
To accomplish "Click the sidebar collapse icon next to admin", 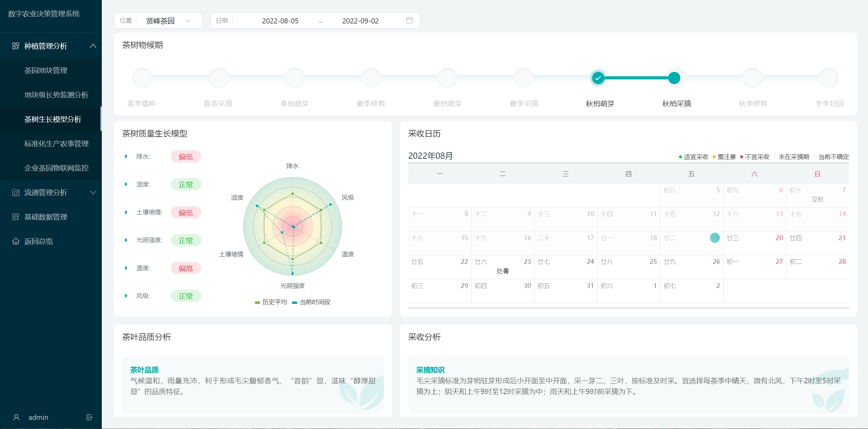I will [89, 417].
